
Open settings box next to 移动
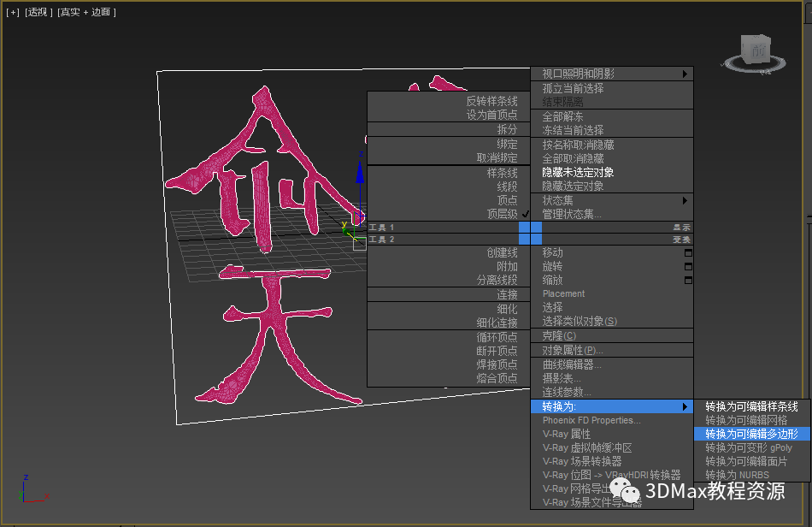click(x=688, y=253)
